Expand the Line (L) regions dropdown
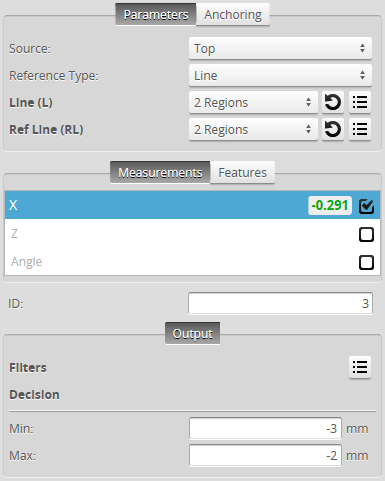Viewport: 385px width, 481px height. (253, 102)
